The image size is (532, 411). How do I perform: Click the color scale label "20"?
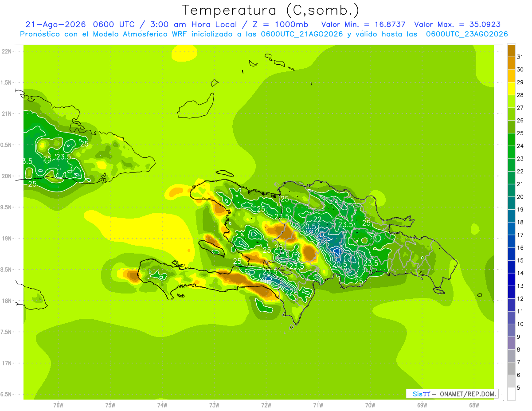(520, 196)
